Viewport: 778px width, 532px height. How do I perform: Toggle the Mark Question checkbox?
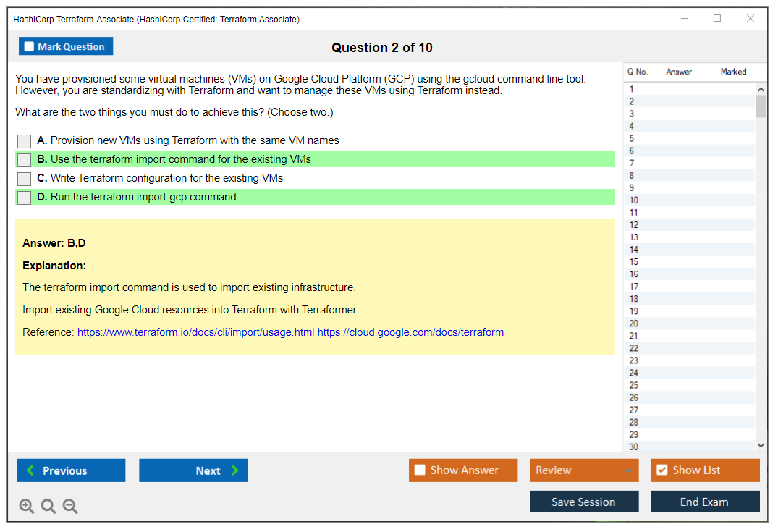[x=30, y=47]
